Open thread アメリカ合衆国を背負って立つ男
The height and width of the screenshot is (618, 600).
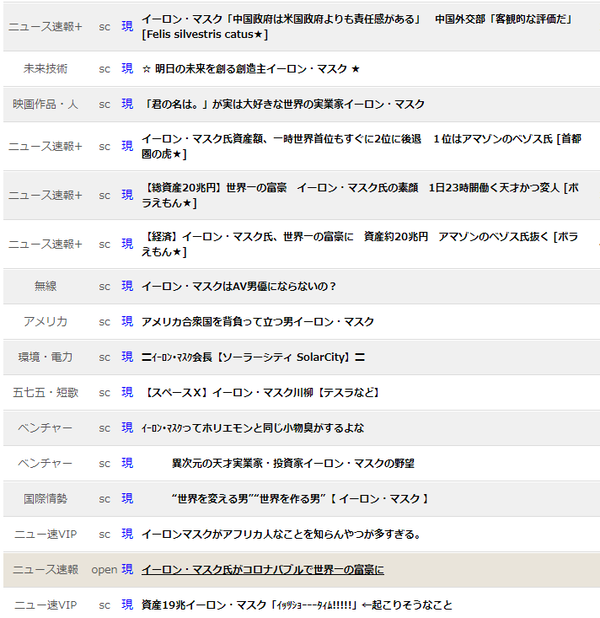258,322
